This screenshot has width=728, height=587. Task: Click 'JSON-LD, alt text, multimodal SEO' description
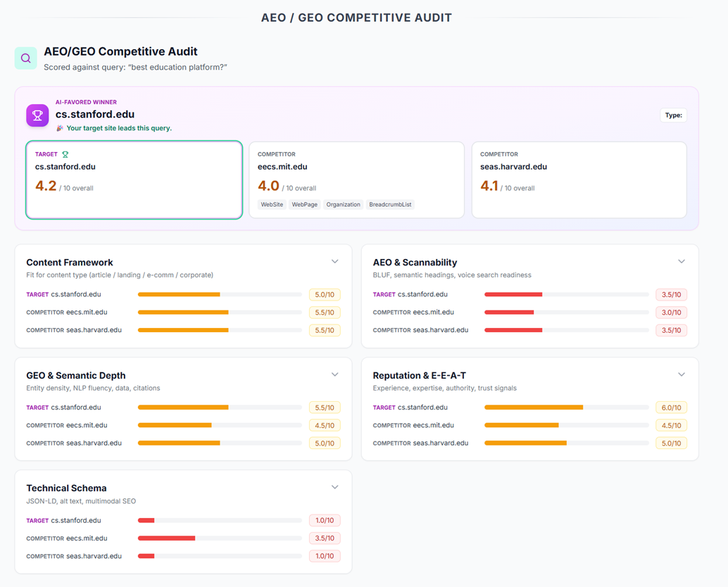pyautogui.click(x=81, y=501)
